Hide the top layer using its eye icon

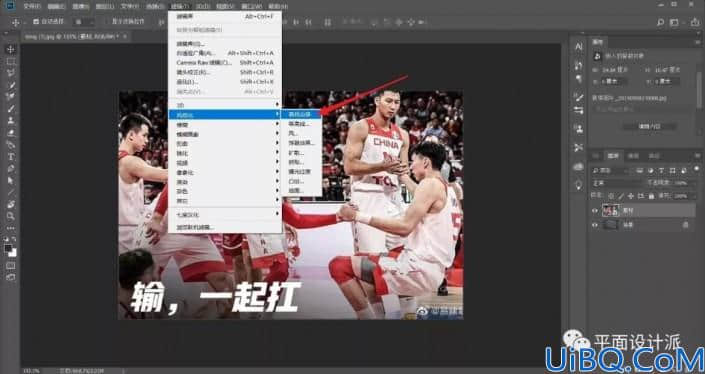click(x=595, y=210)
